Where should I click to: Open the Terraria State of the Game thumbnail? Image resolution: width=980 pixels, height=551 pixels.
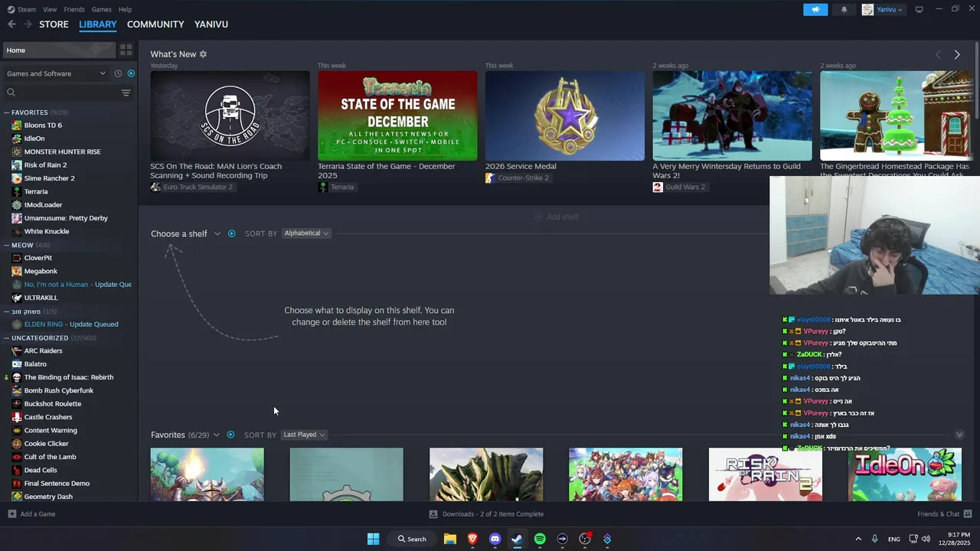coord(397,116)
